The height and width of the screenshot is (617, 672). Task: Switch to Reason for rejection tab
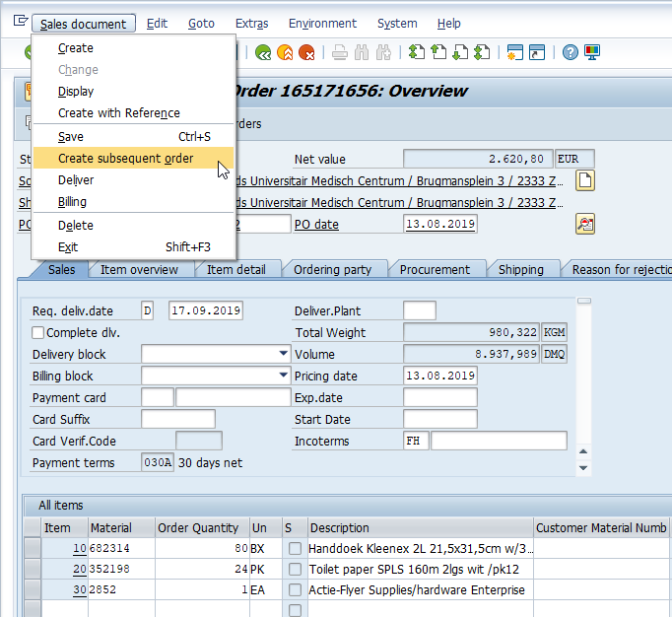tap(621, 270)
